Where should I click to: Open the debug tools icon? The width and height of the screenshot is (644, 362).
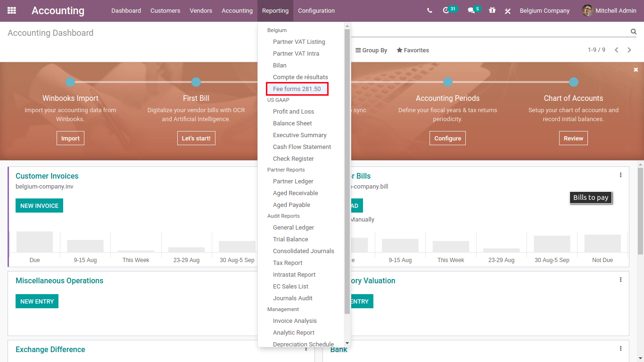507,10
